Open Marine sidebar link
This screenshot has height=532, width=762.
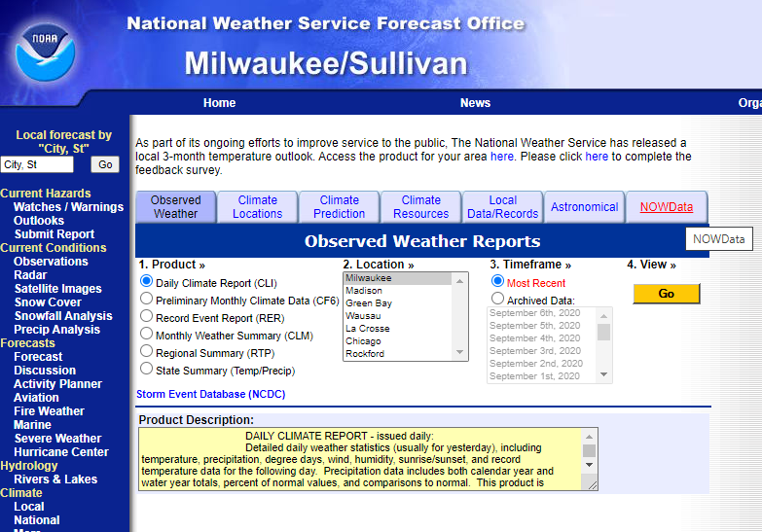click(32, 425)
